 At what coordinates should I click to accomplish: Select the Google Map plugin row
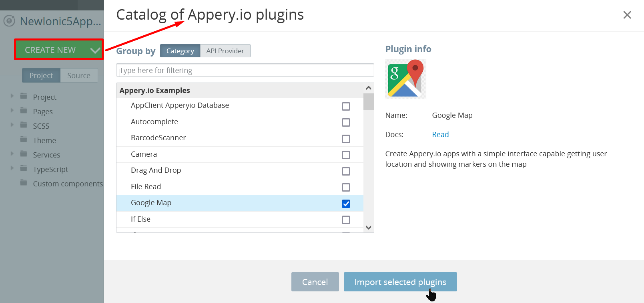tap(240, 203)
